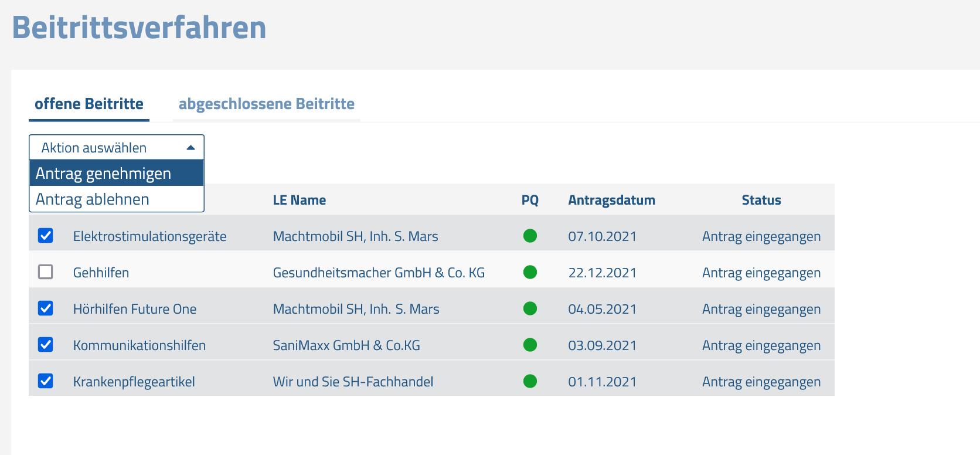Switch to abgeschlossene Beitritte tab
Image resolution: width=980 pixels, height=455 pixels.
[x=267, y=104]
